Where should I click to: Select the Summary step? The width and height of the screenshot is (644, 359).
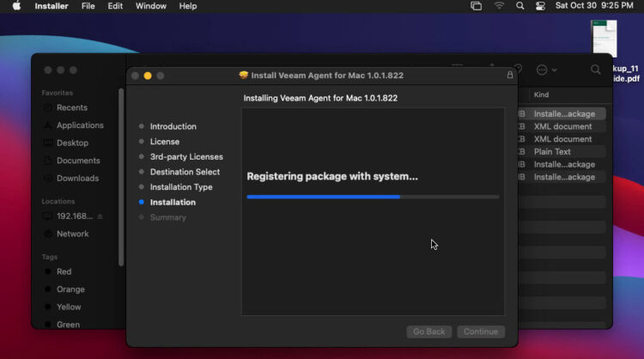pos(167,217)
